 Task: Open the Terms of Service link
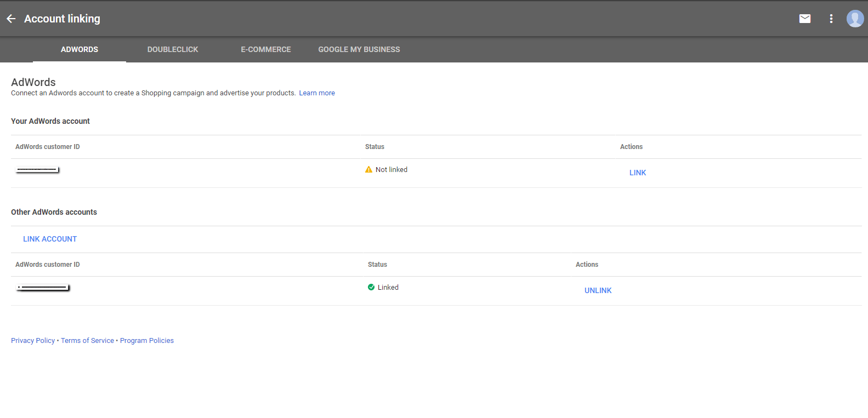[87, 340]
